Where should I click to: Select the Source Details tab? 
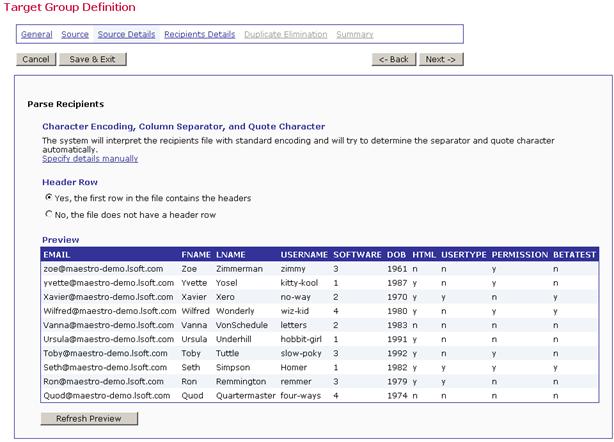pyautogui.click(x=126, y=34)
